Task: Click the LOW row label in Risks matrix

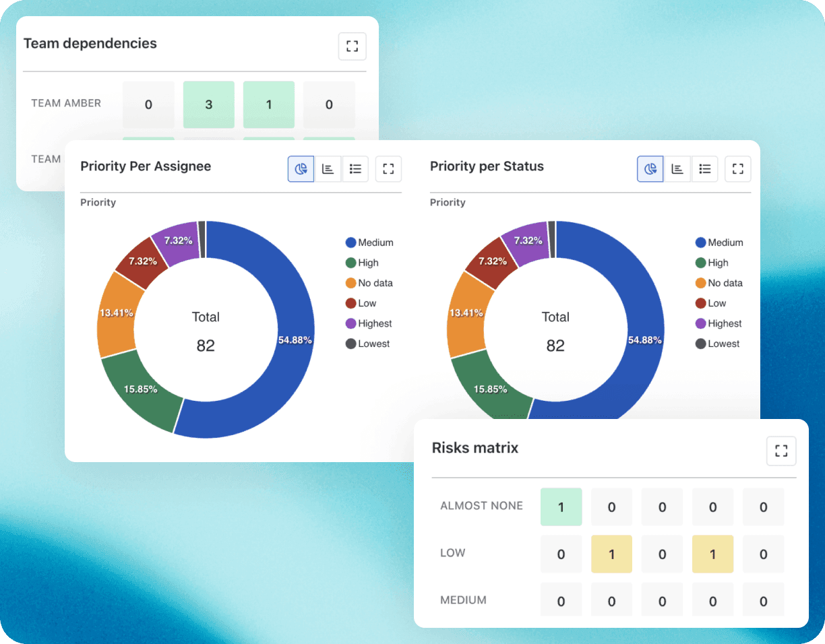Action: click(x=453, y=552)
